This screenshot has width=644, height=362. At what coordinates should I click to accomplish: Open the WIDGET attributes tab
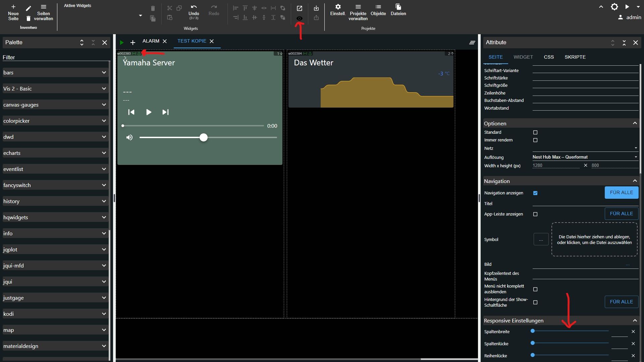523,57
